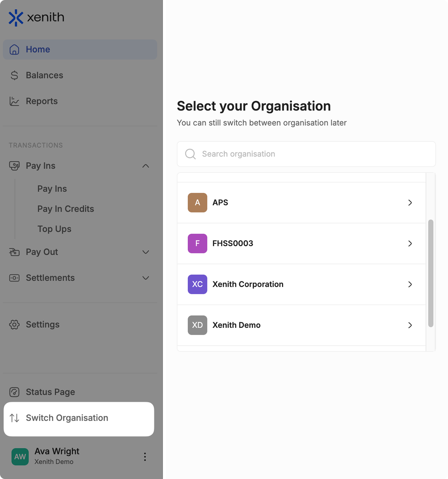Click the Status Page gauge icon
448x479 pixels.
click(14, 392)
